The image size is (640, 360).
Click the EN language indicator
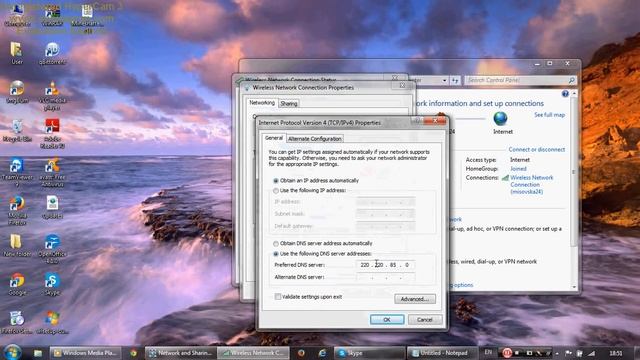point(488,352)
